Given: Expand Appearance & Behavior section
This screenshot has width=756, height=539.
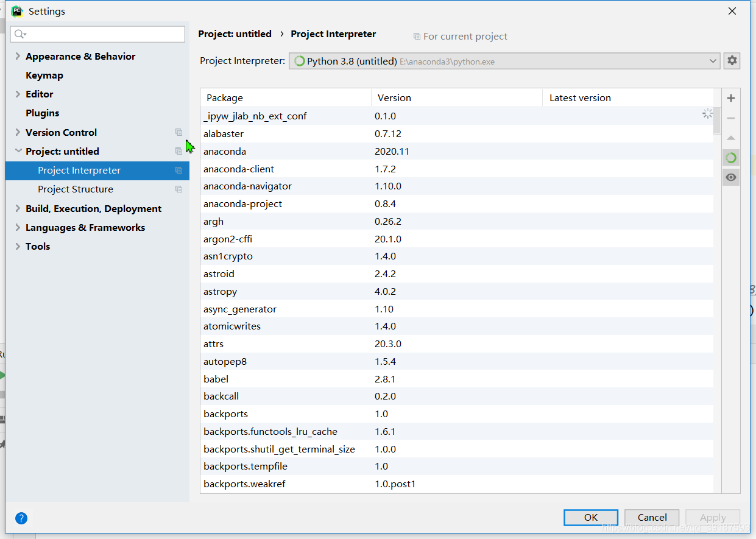Looking at the screenshot, I should point(18,56).
